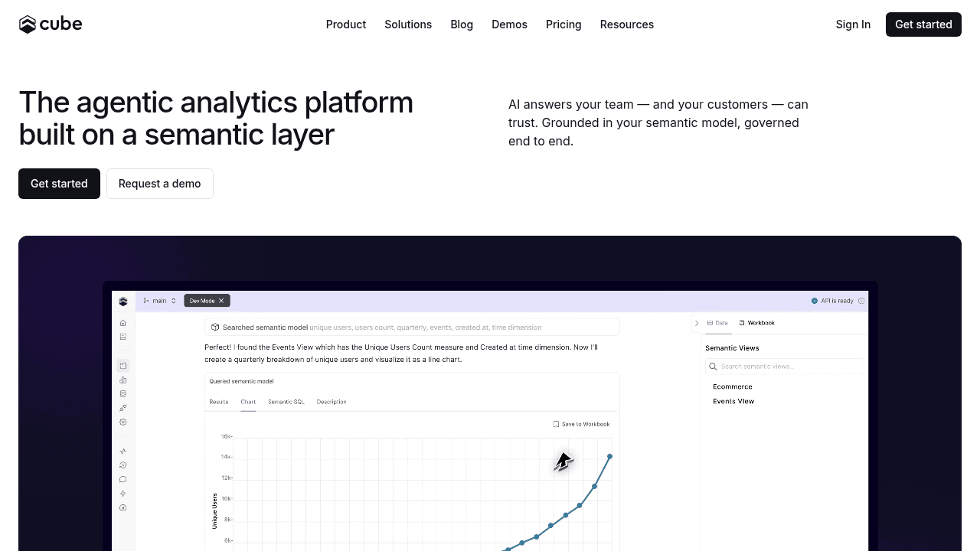Expand the main branch selector
The width and height of the screenshot is (980, 551).
point(160,301)
